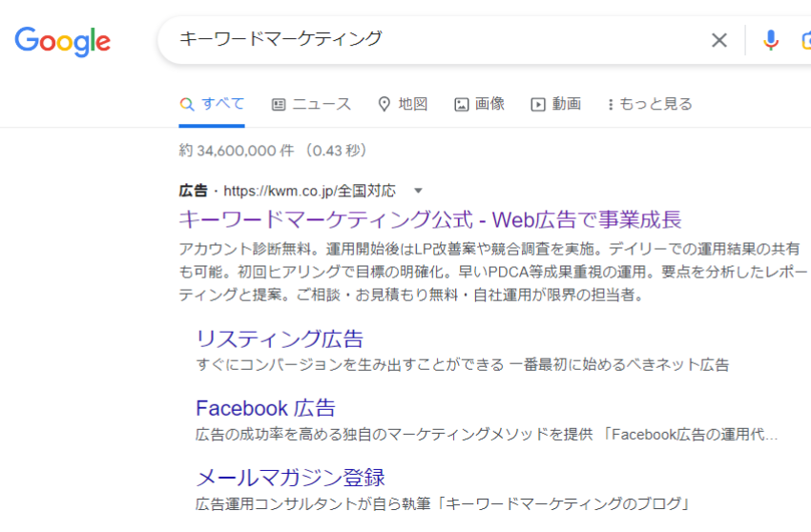The image size is (811, 532).
Task: Switch to the ニュース tab
Action: coord(311,104)
